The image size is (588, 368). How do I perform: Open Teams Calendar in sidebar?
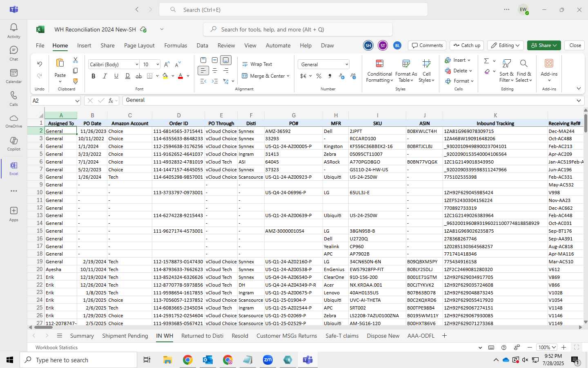pos(13,76)
